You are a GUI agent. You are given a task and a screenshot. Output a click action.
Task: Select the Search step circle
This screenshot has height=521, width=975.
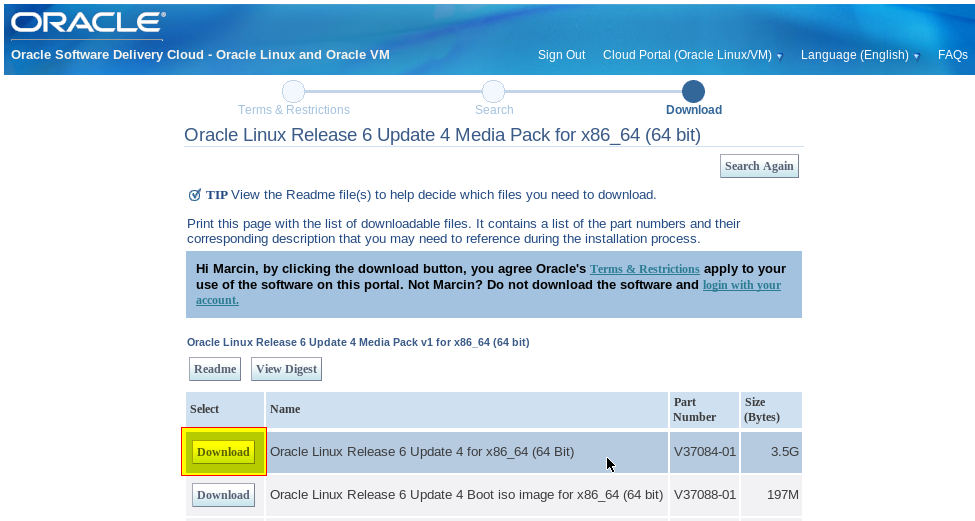494,91
